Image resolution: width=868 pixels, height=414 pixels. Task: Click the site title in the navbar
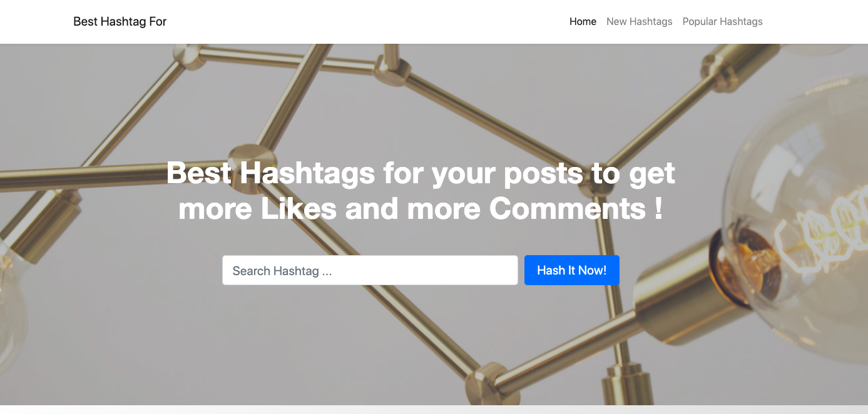click(120, 21)
